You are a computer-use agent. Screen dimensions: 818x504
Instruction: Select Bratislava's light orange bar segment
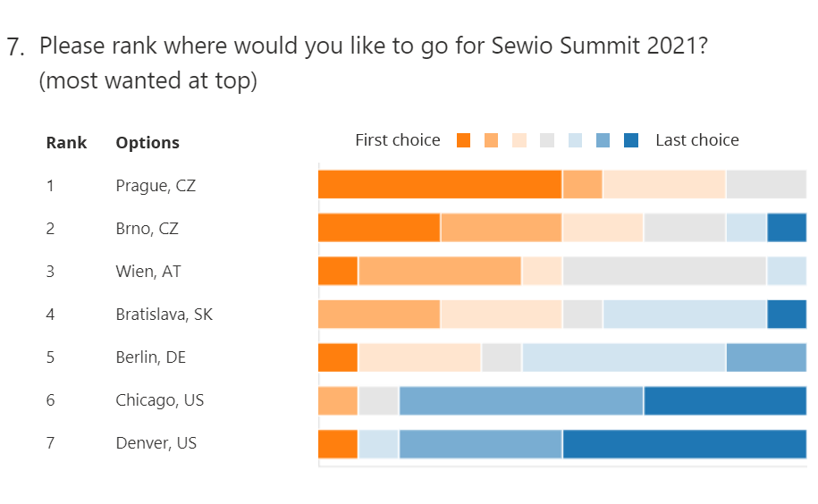tap(379, 315)
